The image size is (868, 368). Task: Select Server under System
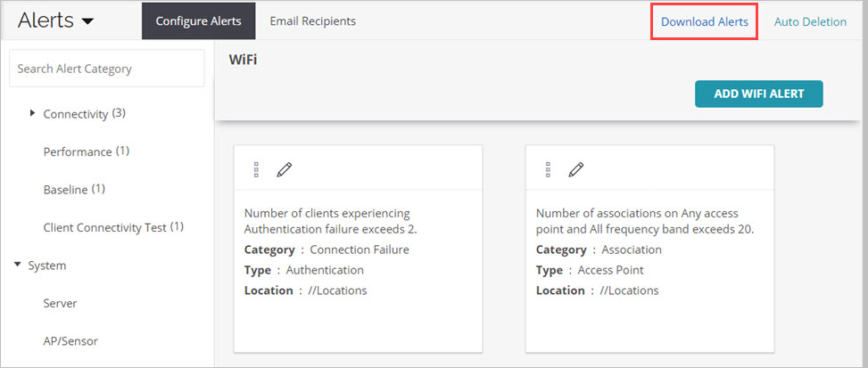(x=60, y=303)
